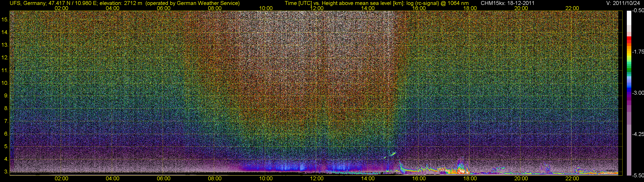Image resolution: width=644 pixels, height=182 pixels.
Task: Click the color scale value "-3.00"
Action: (x=638, y=93)
